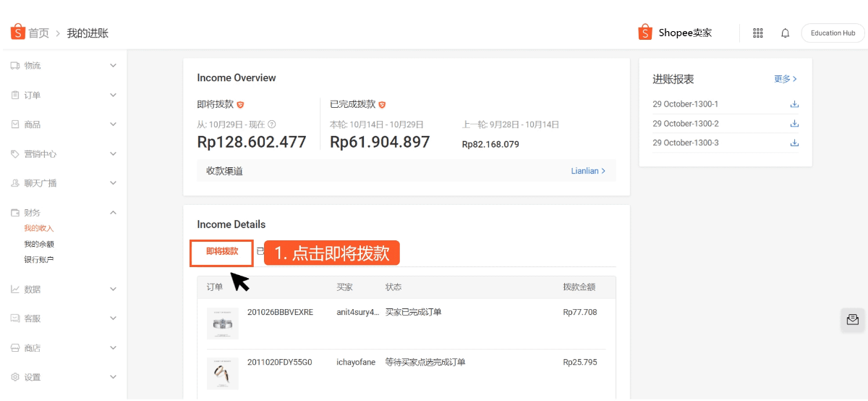Click the 财务 wallet icon
The width and height of the screenshot is (868, 401).
tap(15, 213)
